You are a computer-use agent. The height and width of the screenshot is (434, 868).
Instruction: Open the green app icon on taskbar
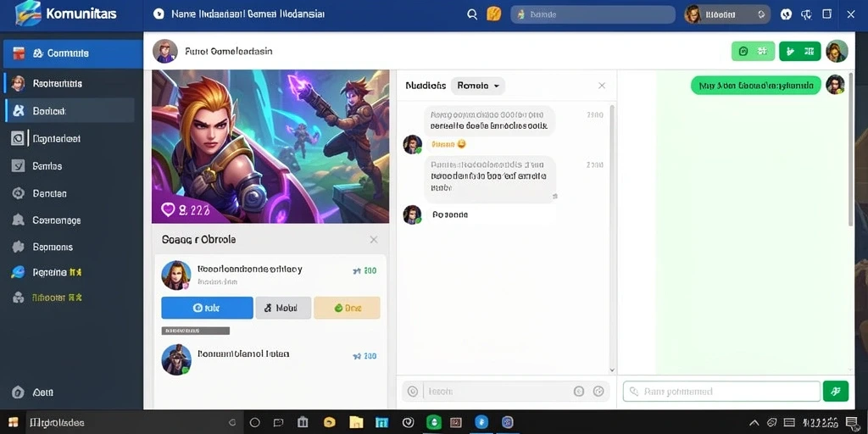coord(433,423)
